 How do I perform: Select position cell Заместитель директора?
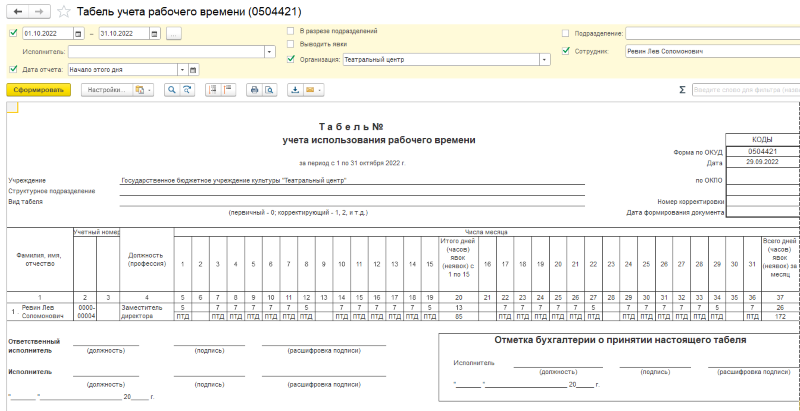[x=147, y=312]
